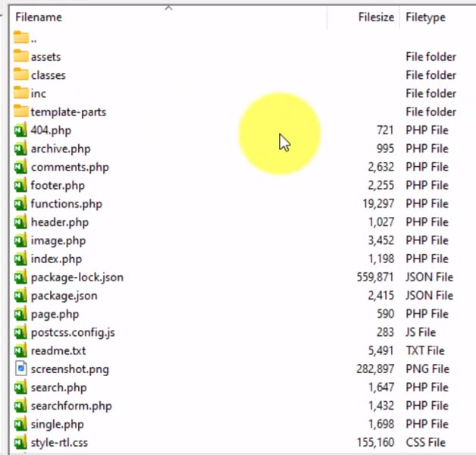Sort the list by the Filename column header
The image size is (476, 455).
click(x=39, y=17)
